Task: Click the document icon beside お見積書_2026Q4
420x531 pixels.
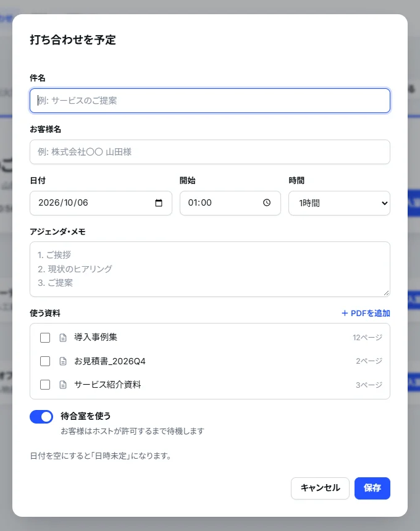Action: (63, 361)
